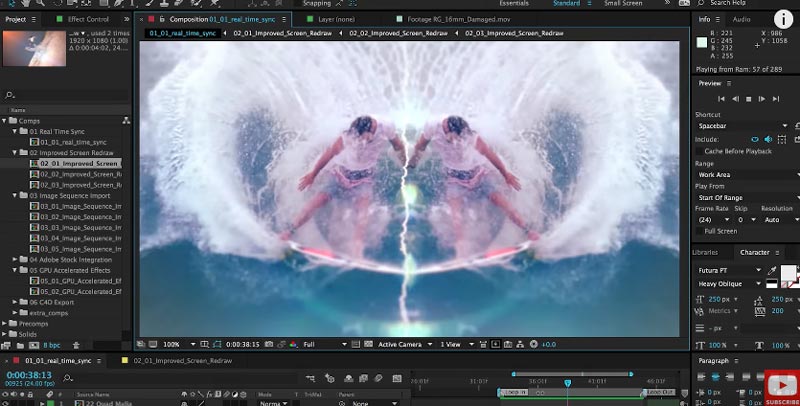Open the timeline Composition Mini-Flowchart icon
800x406 pixels.
tap(310, 378)
